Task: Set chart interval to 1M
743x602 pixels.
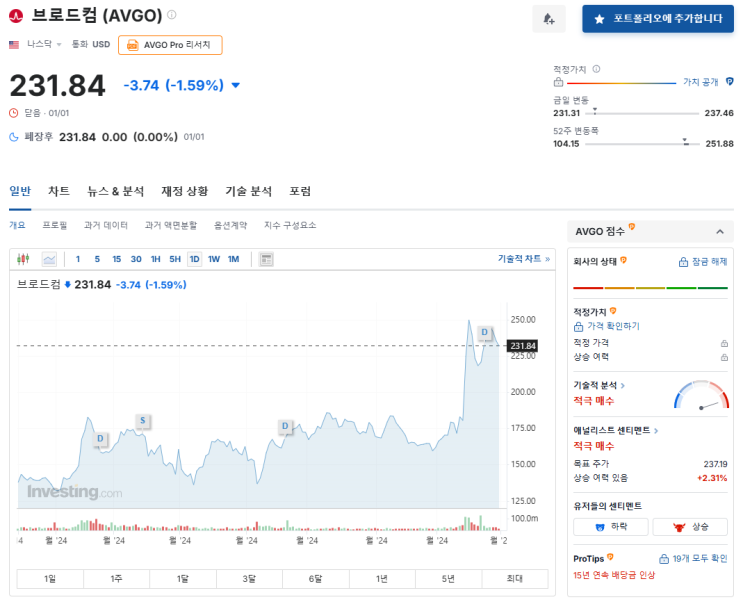Action: coord(233,259)
